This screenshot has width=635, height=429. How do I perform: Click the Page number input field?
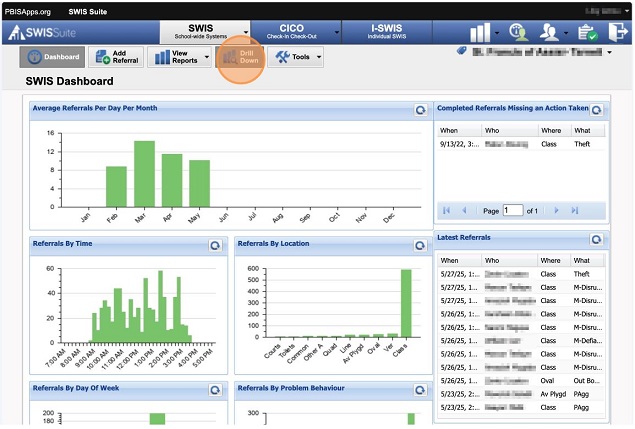click(x=513, y=210)
